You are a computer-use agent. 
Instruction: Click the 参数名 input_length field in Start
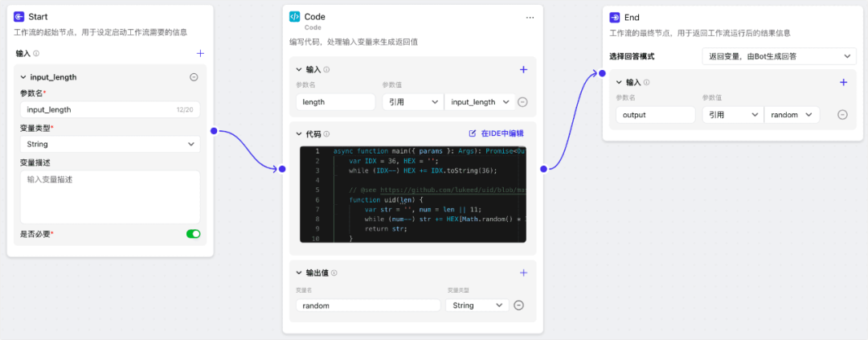pos(110,109)
